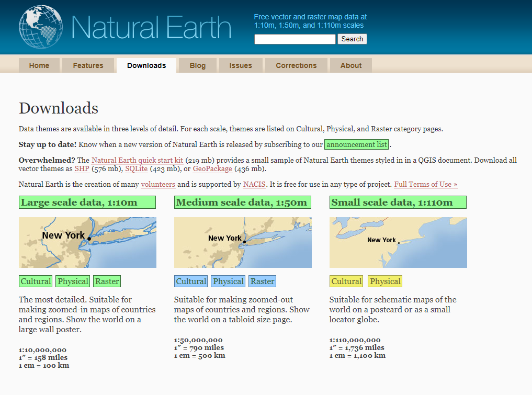Screen dimensions: 532x395
Task: Open the Home tab
Action: pos(39,65)
